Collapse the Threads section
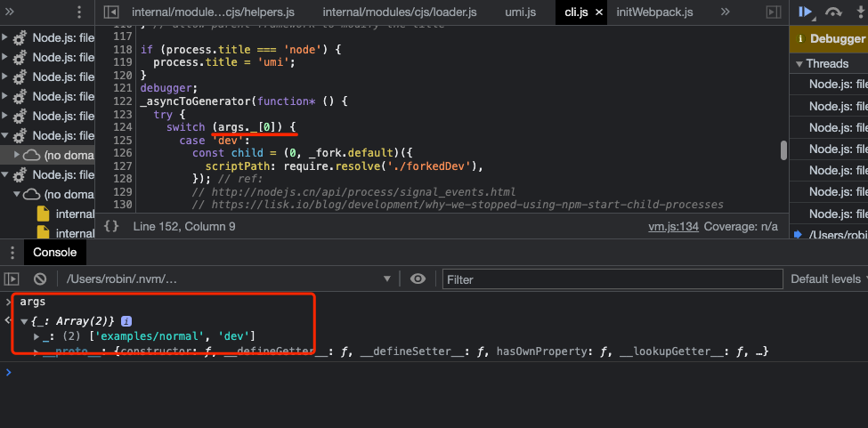The width and height of the screenshot is (868, 428). tap(799, 63)
